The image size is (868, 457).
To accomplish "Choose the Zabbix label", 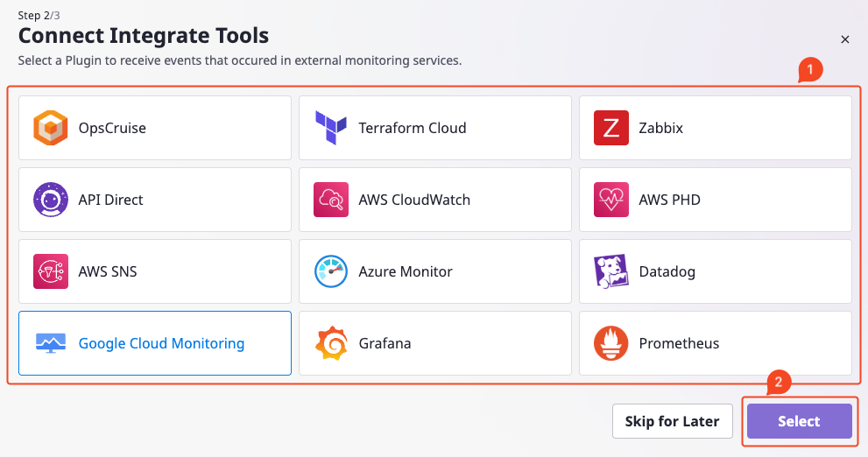I will (661, 128).
